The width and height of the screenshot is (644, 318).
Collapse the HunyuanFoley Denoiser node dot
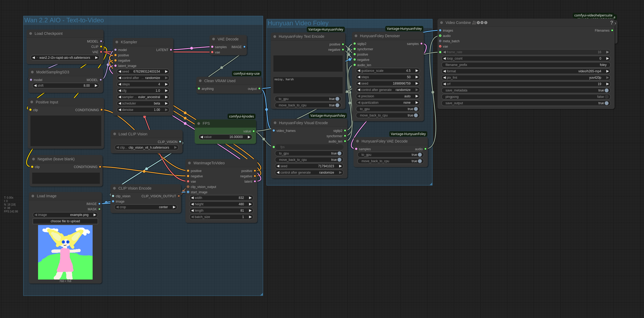[356, 36]
